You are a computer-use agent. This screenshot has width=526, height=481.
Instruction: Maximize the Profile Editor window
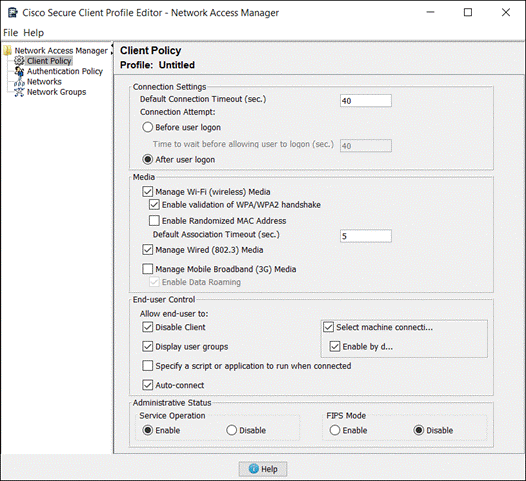pyautogui.click(x=468, y=12)
